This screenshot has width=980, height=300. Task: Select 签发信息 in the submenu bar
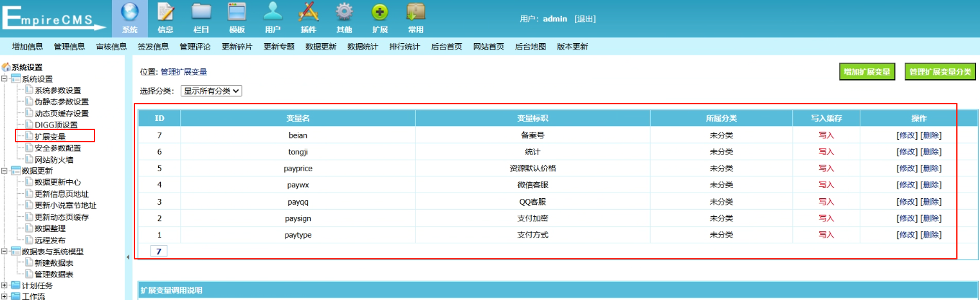tap(153, 46)
